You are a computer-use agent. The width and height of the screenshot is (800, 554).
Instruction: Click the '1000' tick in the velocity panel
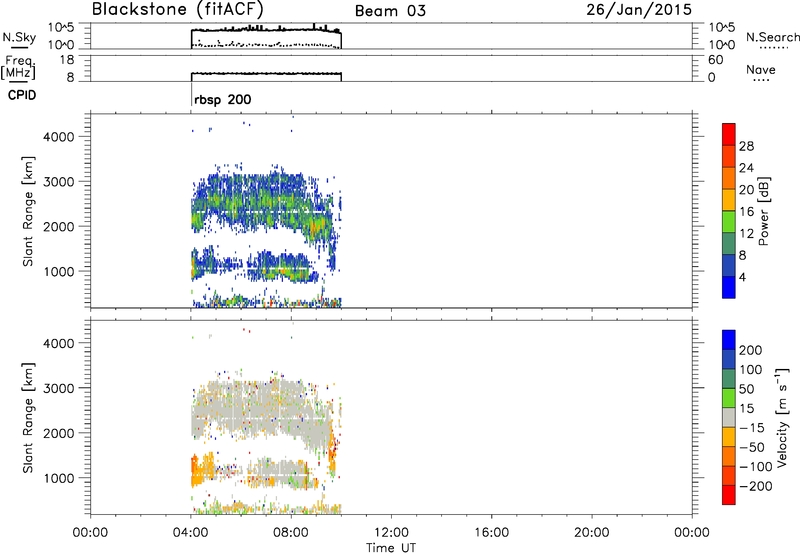[59, 478]
